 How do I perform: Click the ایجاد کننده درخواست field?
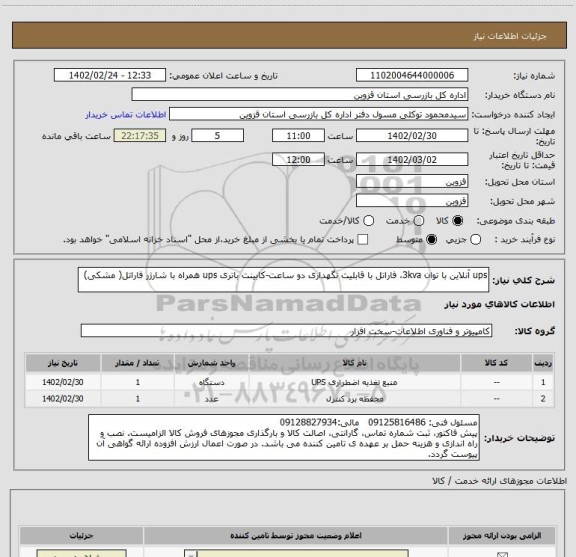pos(318,115)
